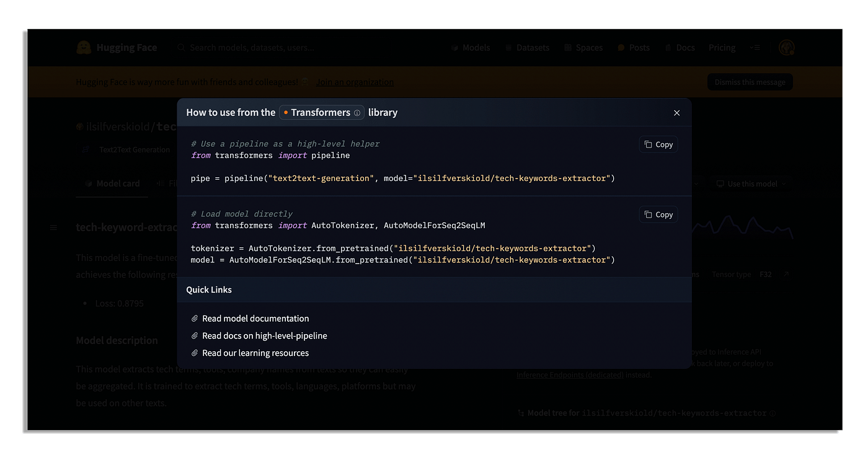Open the Use this model dropdown
868x460 pixels.
pos(751,184)
